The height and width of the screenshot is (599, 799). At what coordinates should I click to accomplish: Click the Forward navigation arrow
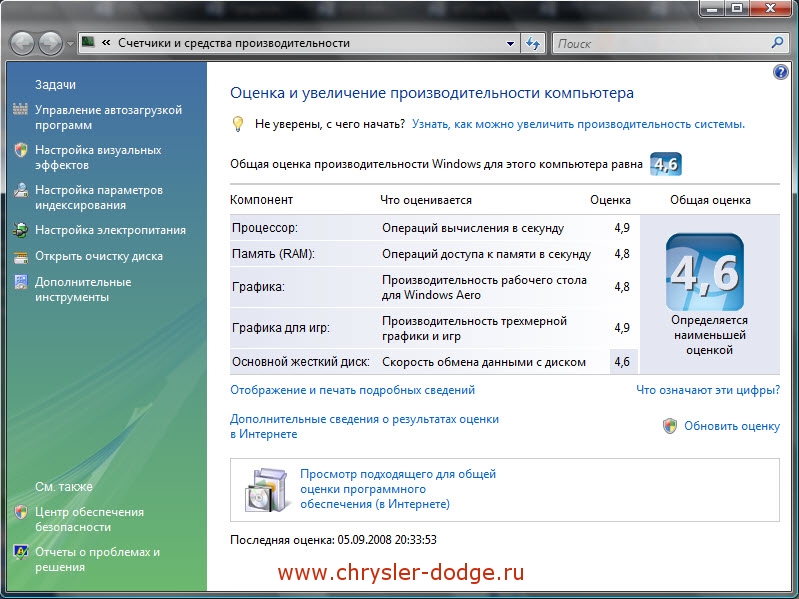[50, 43]
